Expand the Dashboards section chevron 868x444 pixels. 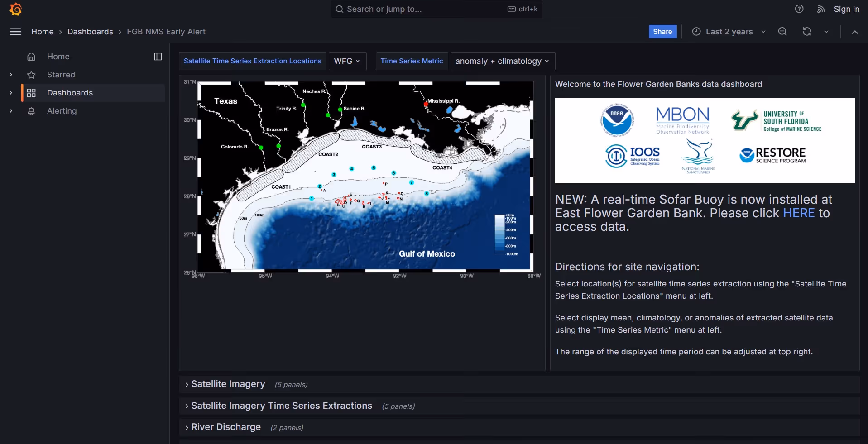coord(11,93)
